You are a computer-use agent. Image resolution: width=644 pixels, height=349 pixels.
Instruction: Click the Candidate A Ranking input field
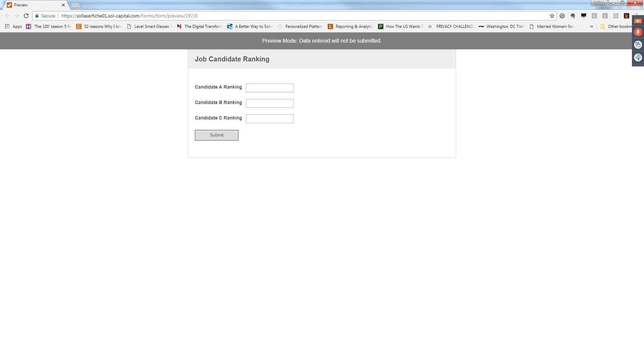pyautogui.click(x=270, y=88)
